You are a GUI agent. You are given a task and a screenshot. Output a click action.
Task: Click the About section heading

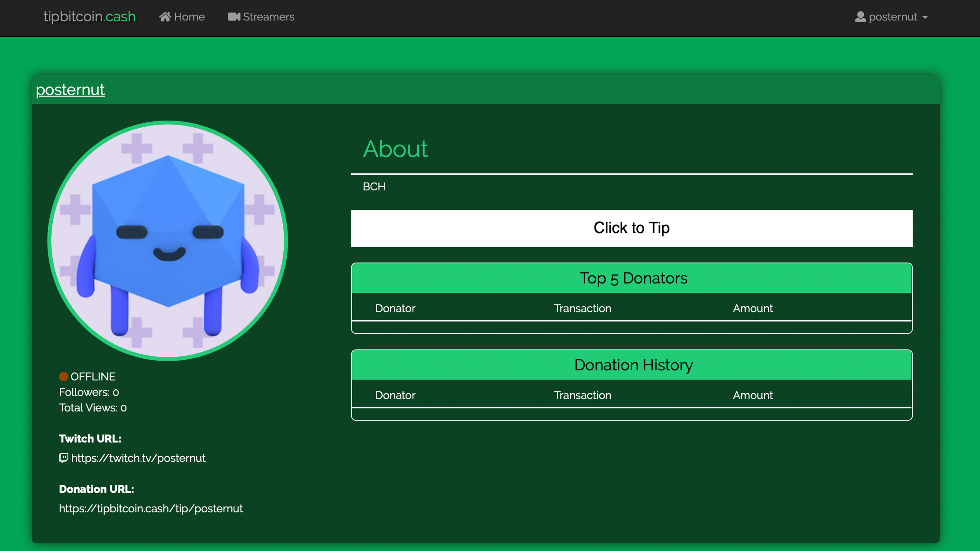395,149
